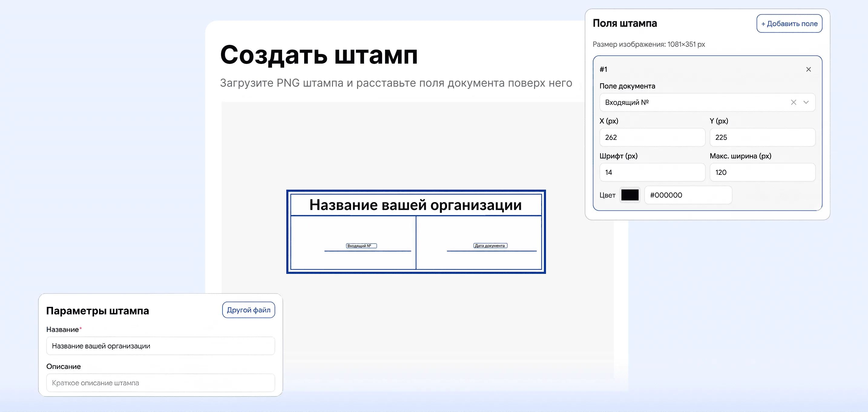
Task: Clear the Входящий № selection
Action: tap(794, 102)
